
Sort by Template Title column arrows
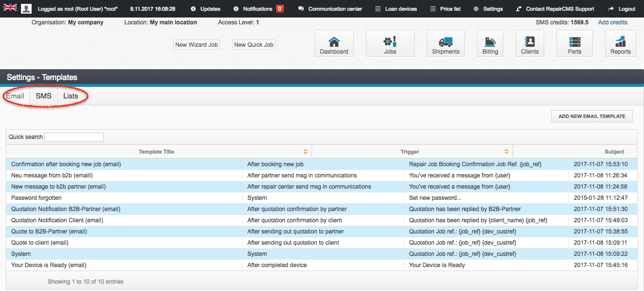(306, 152)
